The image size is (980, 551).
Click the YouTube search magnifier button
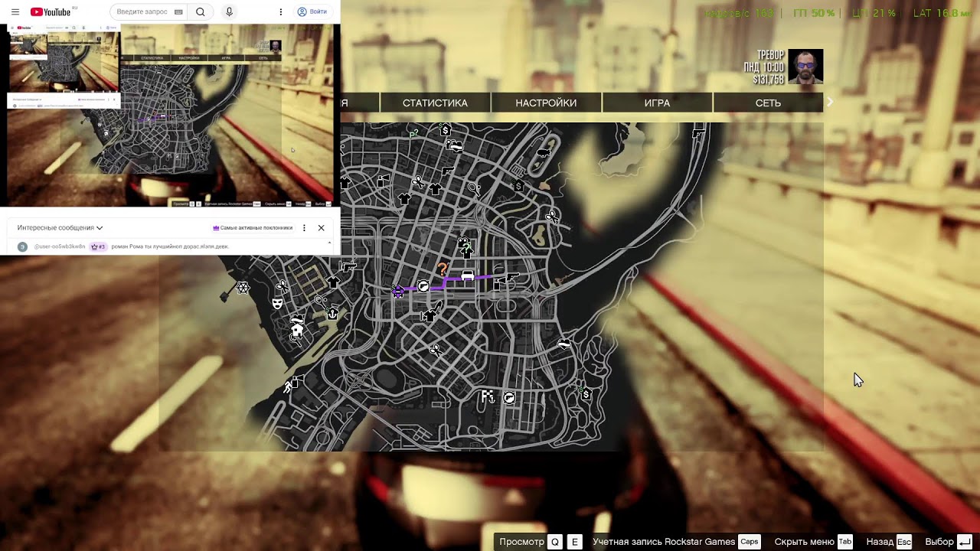pyautogui.click(x=200, y=12)
